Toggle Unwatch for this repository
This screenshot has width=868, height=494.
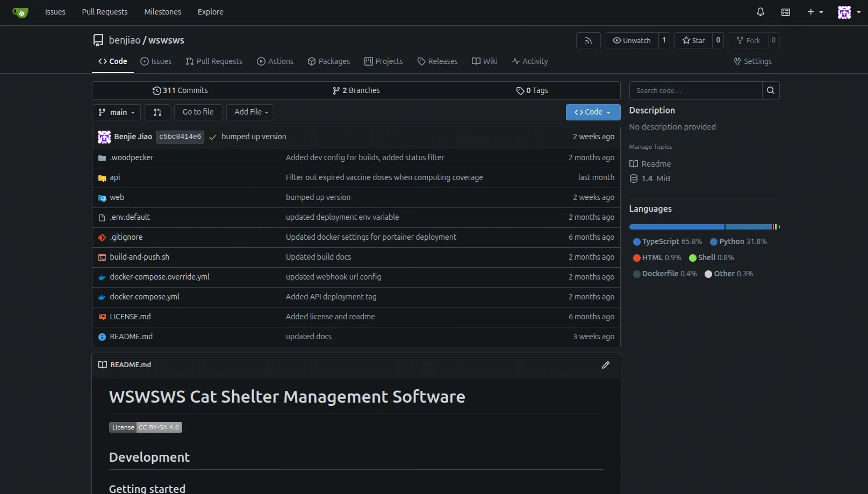pos(632,40)
